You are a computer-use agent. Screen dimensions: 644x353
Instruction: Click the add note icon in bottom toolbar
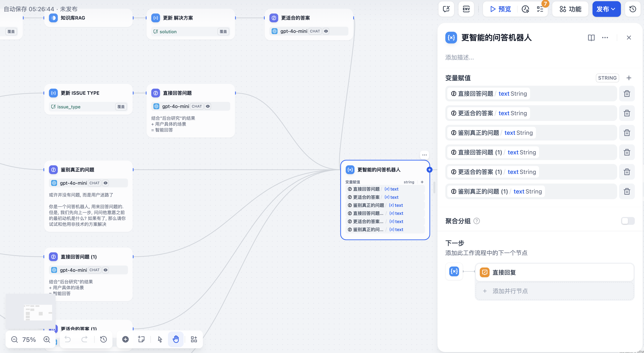[141, 339]
